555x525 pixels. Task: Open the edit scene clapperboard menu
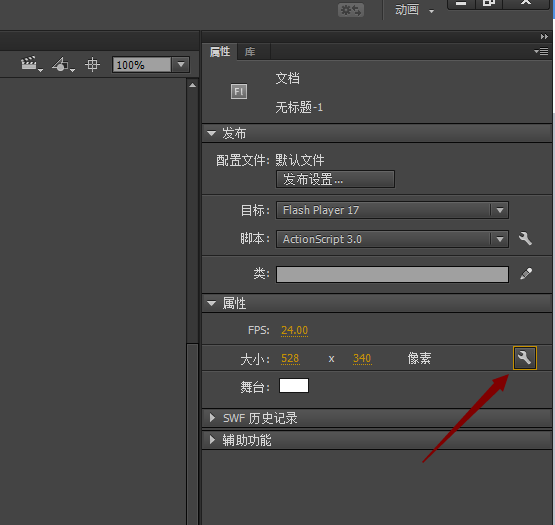click(x=31, y=64)
